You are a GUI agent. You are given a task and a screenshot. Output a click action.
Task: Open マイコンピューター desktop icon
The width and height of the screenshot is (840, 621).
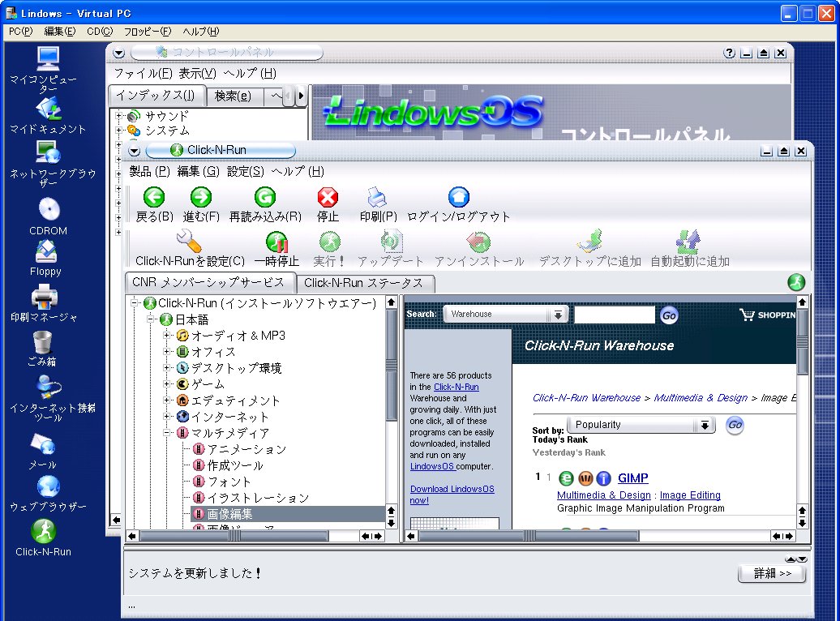tap(48, 59)
